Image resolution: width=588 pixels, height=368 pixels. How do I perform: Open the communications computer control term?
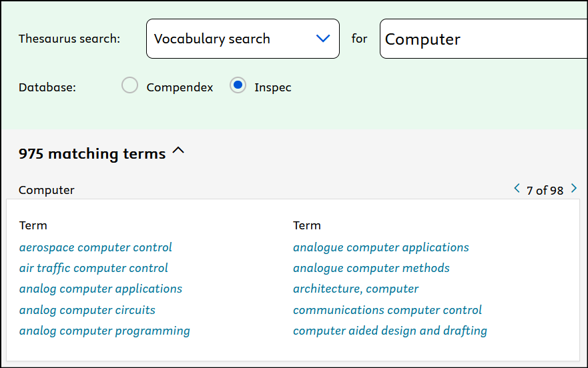point(387,310)
